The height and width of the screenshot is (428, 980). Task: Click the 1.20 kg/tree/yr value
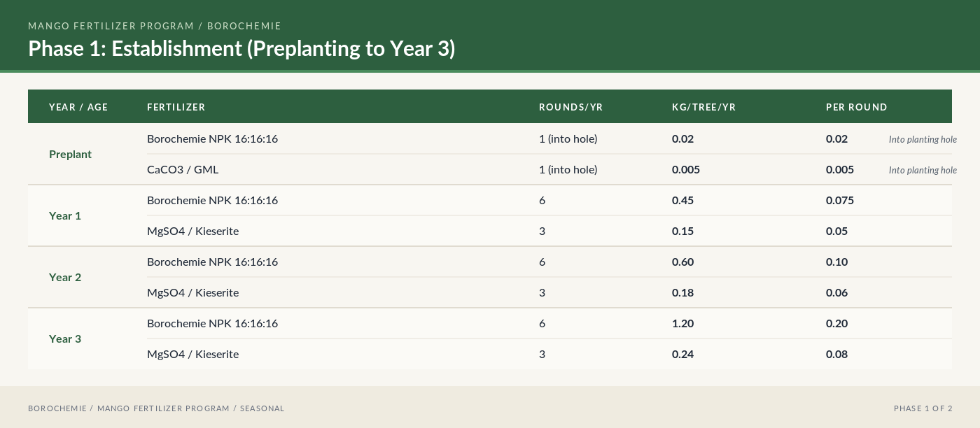pyautogui.click(x=682, y=323)
